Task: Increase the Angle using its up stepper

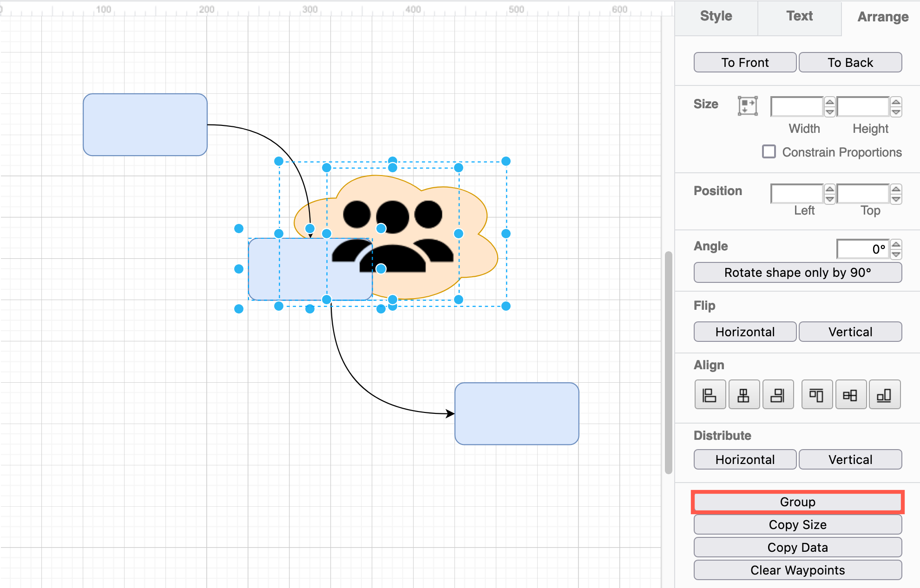Action: (x=896, y=244)
